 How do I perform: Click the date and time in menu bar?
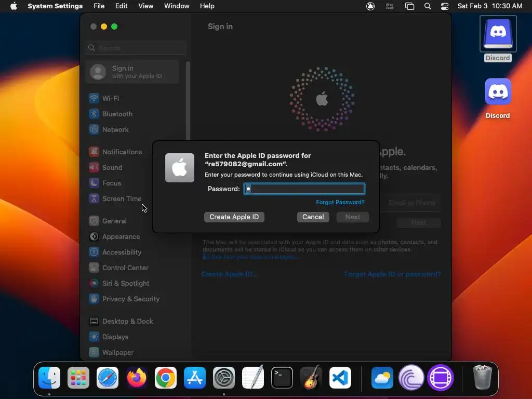(489, 6)
